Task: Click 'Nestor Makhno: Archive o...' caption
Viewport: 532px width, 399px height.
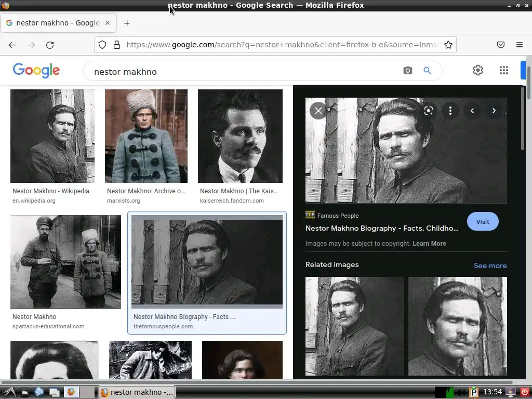Action: pyautogui.click(x=146, y=191)
